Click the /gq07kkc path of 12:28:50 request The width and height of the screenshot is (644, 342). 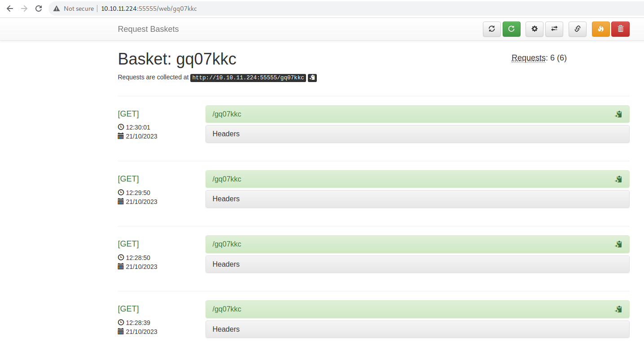coord(227,244)
